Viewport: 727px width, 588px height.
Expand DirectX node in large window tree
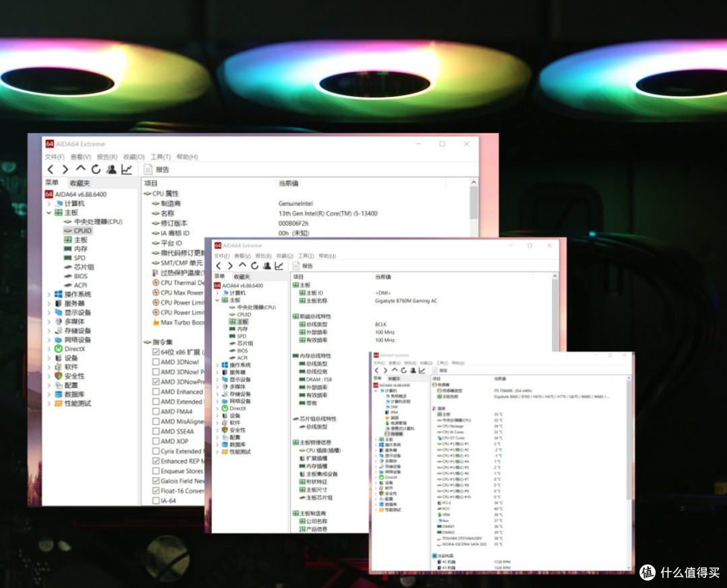coord(48,349)
